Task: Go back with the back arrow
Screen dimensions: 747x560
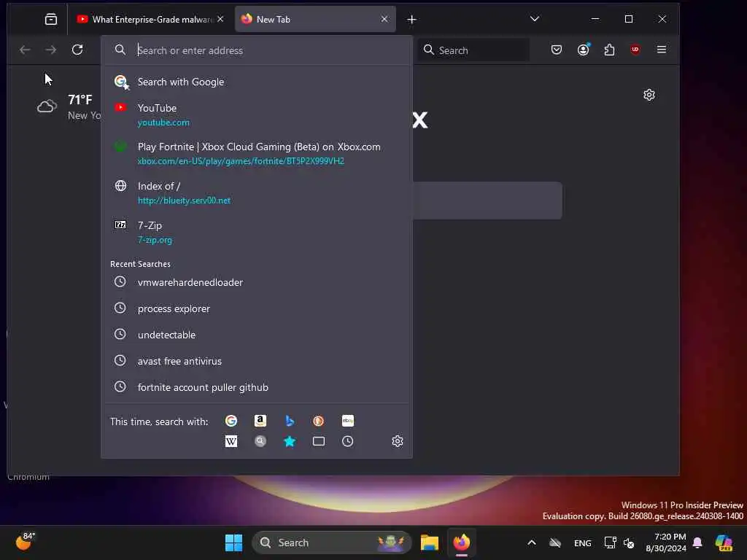Action: click(25, 50)
